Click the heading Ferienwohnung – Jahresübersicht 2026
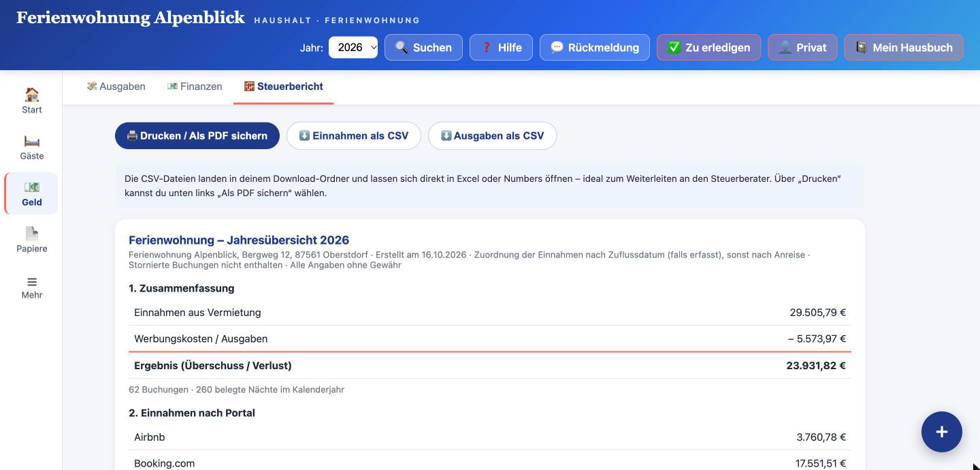980x470 pixels. click(x=239, y=240)
